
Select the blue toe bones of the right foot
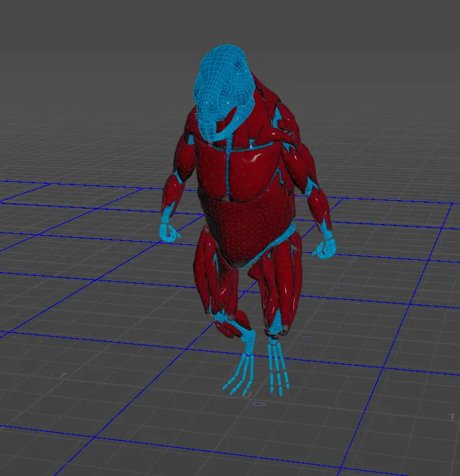(x=279, y=369)
